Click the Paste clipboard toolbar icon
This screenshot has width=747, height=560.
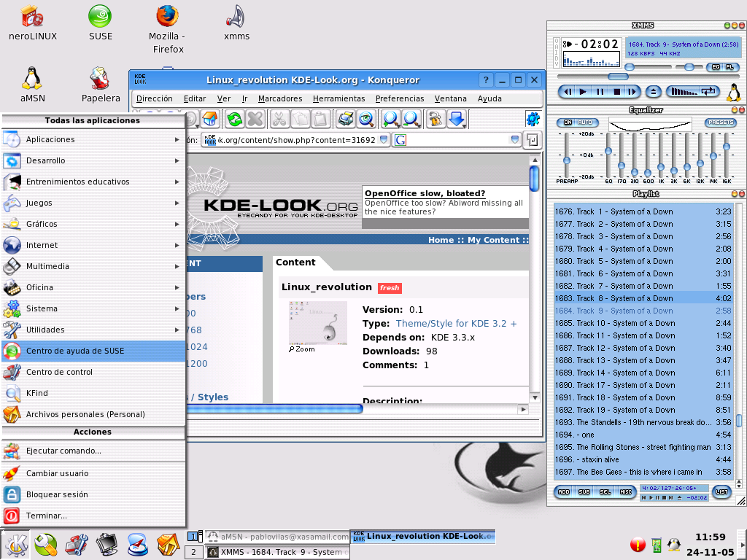pyautogui.click(x=321, y=119)
